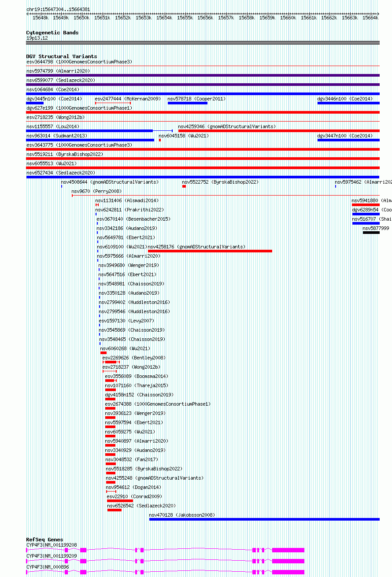Select the CYP4F3|NM_000896 transcript label
The image size is (392, 577).
pyautogui.click(x=48, y=567)
